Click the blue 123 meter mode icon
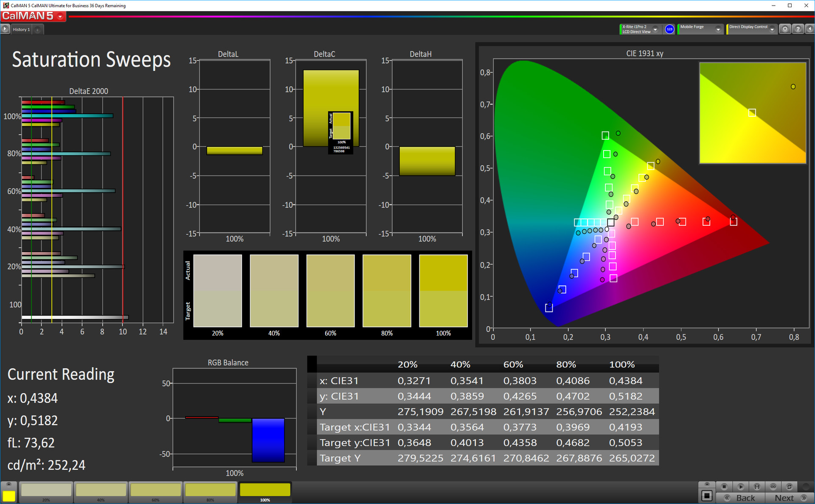 pyautogui.click(x=669, y=29)
